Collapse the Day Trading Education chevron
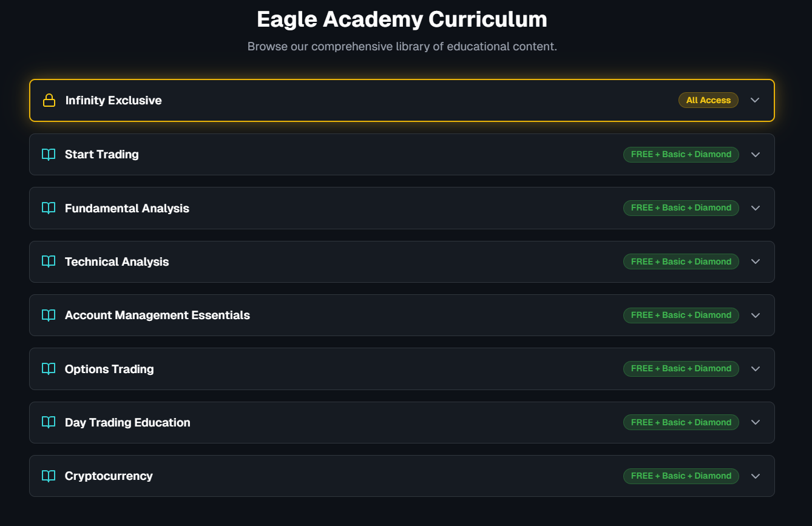 (756, 422)
